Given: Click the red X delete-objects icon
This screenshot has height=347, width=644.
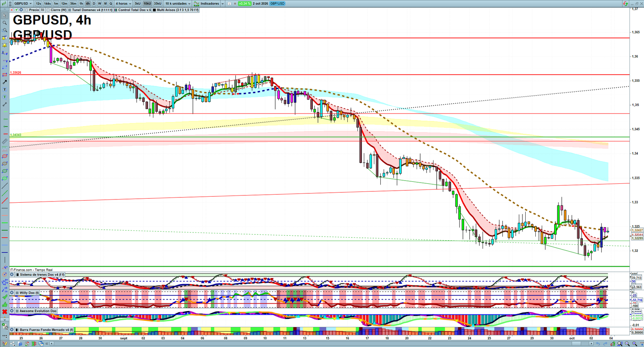Looking at the screenshot, I should click(x=4, y=312).
